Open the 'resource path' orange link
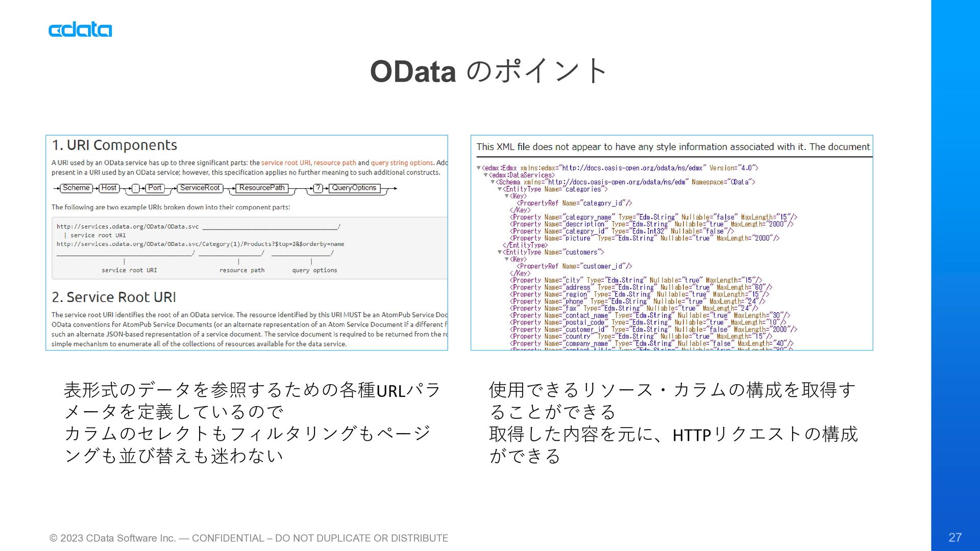 (x=335, y=163)
